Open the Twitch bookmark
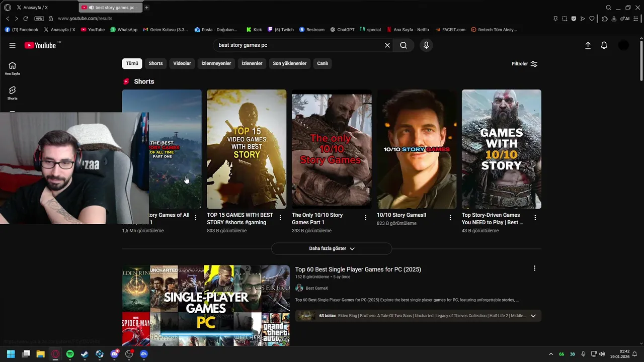The image size is (644, 362). coord(281,30)
